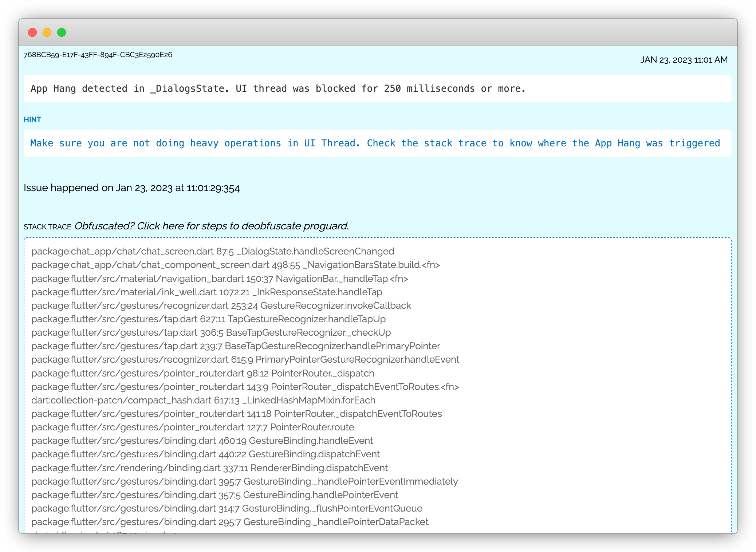756x552 pixels.
Task: Click the blue hint text about UI Thread
Action: [375, 143]
